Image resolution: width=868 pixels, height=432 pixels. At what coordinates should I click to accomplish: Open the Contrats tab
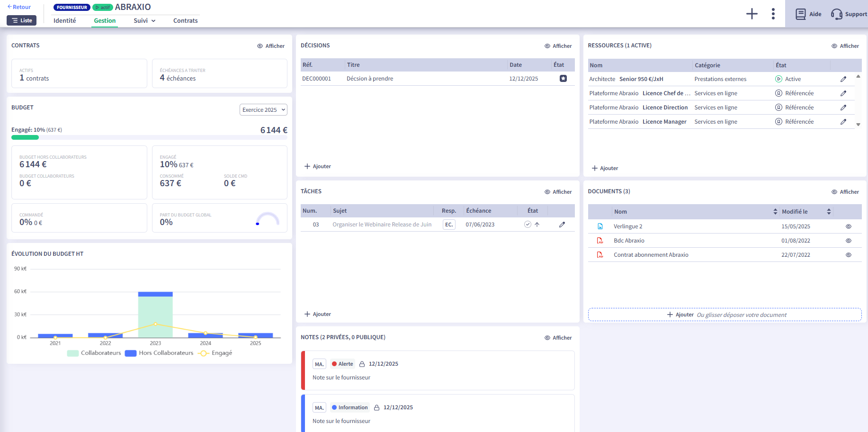click(x=185, y=21)
